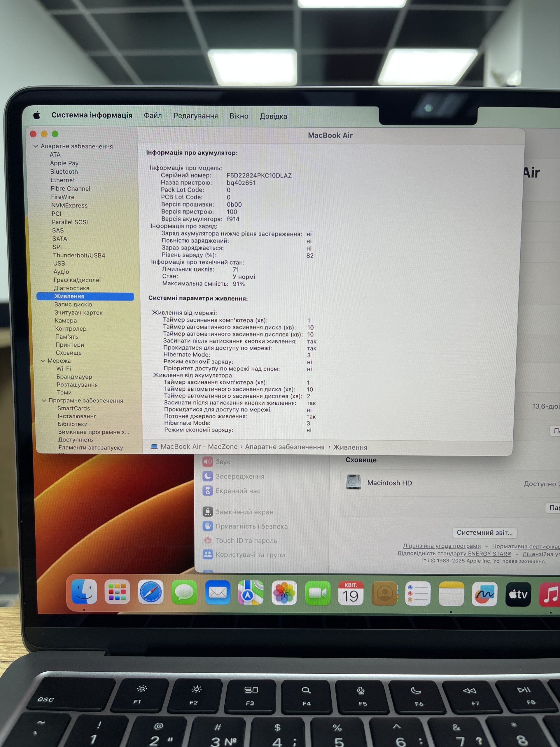This screenshot has width=560, height=747.
Task: Open Reminders app in the Dock
Action: point(418,594)
